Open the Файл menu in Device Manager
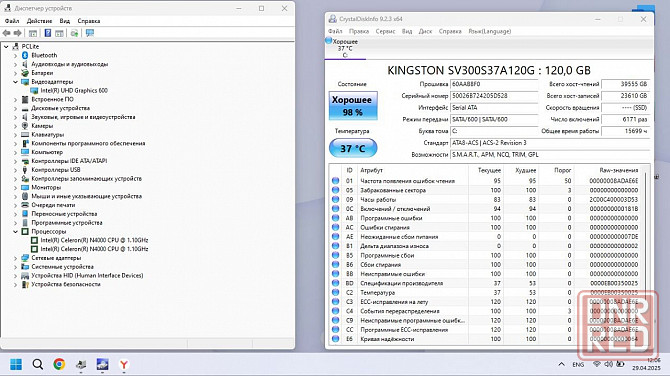This screenshot has width=670, height=376. click(x=12, y=21)
